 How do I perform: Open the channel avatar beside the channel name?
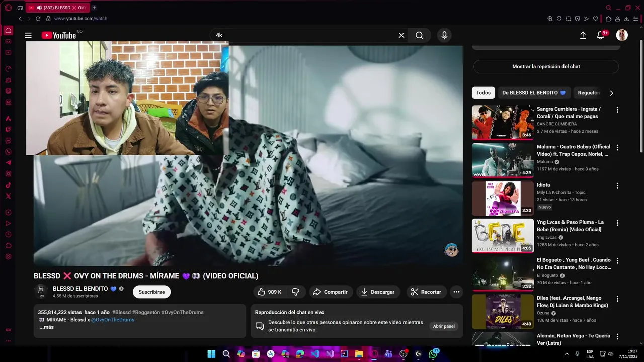[x=41, y=291]
